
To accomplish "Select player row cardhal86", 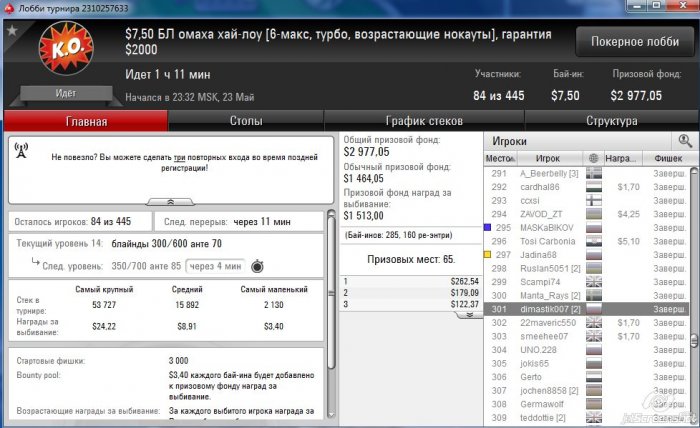I will coord(587,187).
